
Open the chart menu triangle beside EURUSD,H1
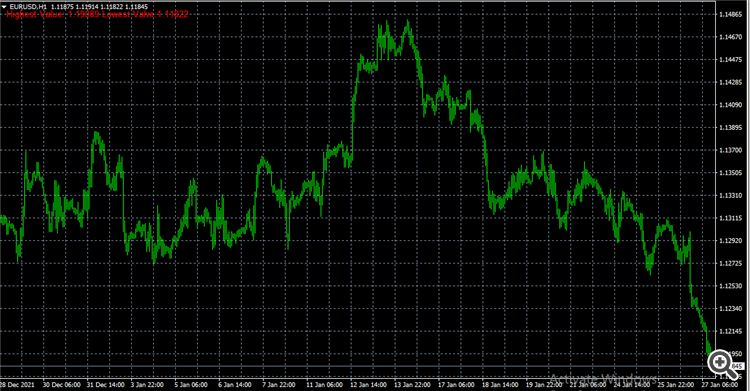click(4, 7)
